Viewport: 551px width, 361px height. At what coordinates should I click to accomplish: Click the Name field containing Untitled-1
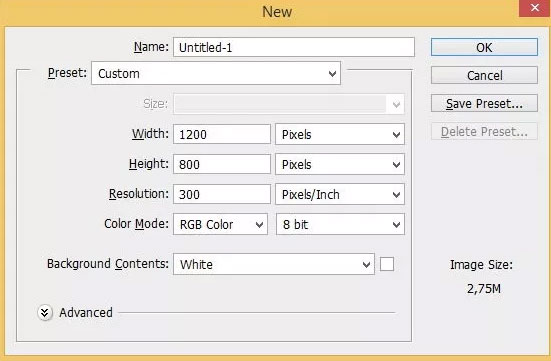[x=294, y=47]
